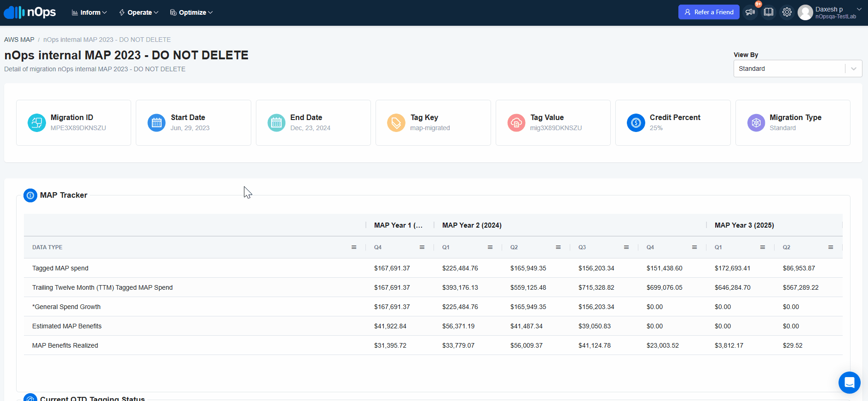Image resolution: width=868 pixels, height=401 pixels.
Task: Click the 25% credit percent value
Action: click(x=656, y=128)
